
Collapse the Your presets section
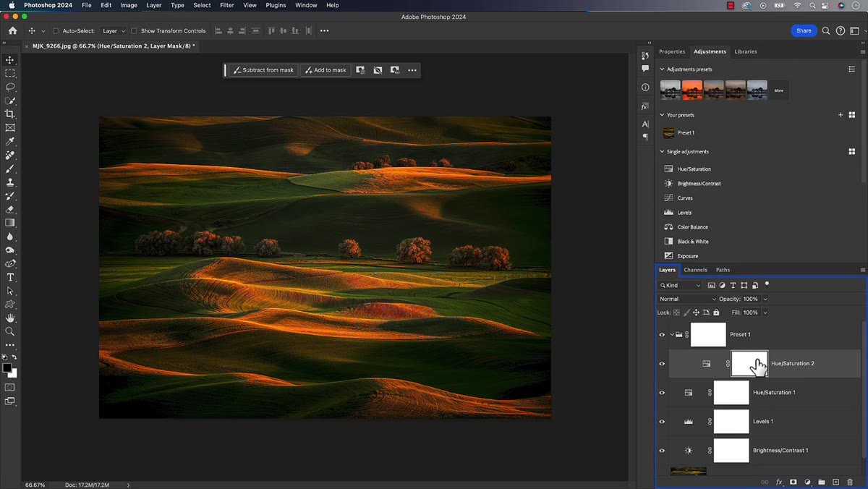pyautogui.click(x=662, y=115)
